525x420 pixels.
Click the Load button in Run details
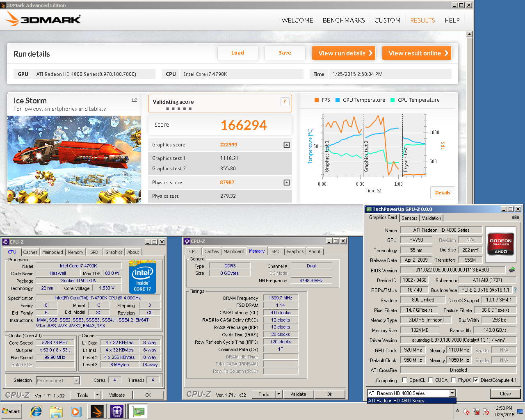(x=237, y=53)
